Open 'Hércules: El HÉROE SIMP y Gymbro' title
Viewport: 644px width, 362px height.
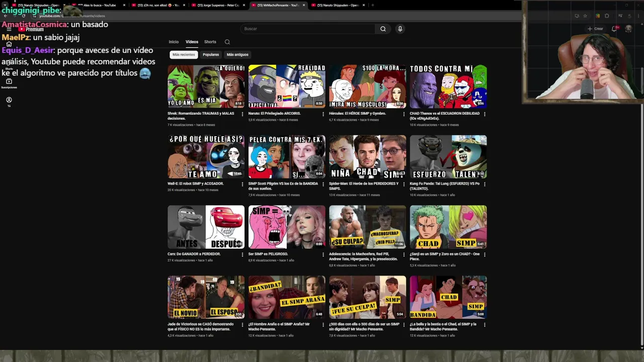[x=357, y=114]
